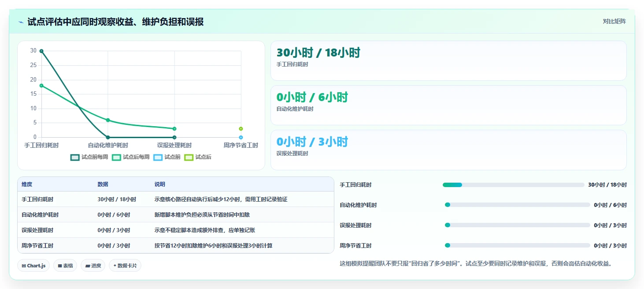Click the 误报处理耗时 progress bar
This screenshot has width=644, height=289.
[517, 225]
